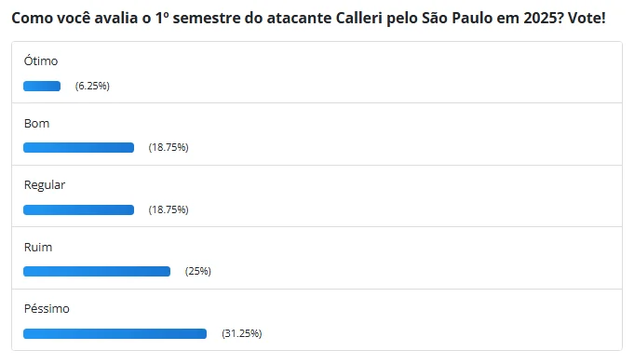
Task: Click the Bom result bar
Action: pyautogui.click(x=78, y=148)
